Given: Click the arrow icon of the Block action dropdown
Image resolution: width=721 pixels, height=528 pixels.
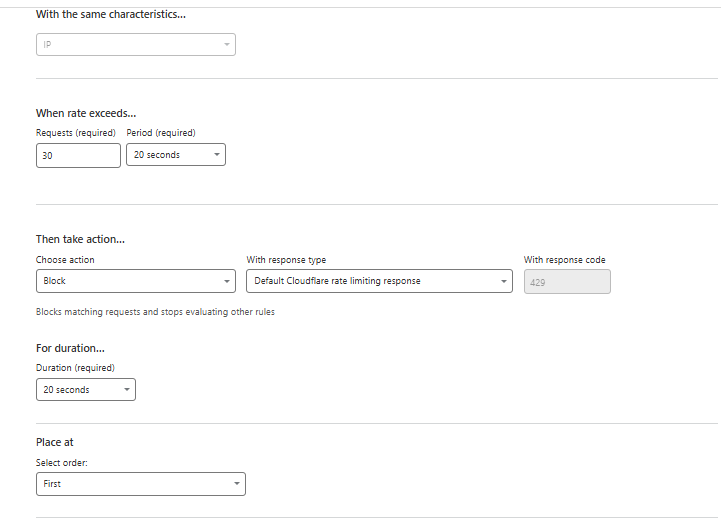Looking at the screenshot, I should click(x=227, y=281).
